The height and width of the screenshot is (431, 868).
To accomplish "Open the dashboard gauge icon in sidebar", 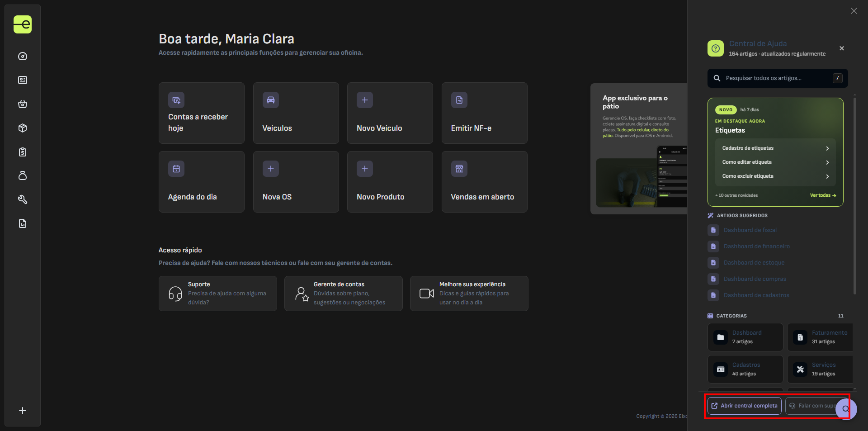I will 23,57.
